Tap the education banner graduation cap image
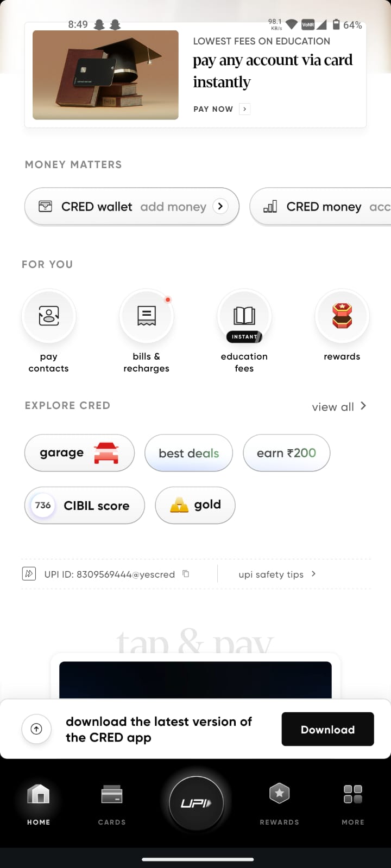This screenshot has width=391, height=868. 106,75
